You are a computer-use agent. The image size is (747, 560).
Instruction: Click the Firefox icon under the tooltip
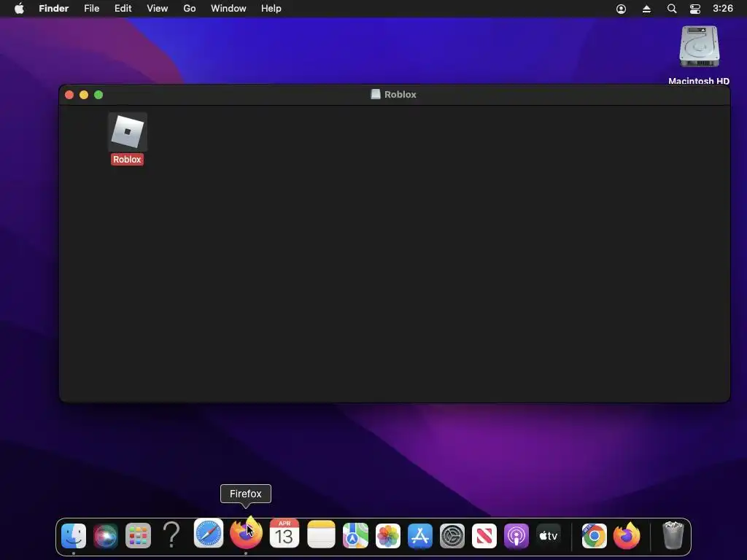(x=246, y=533)
